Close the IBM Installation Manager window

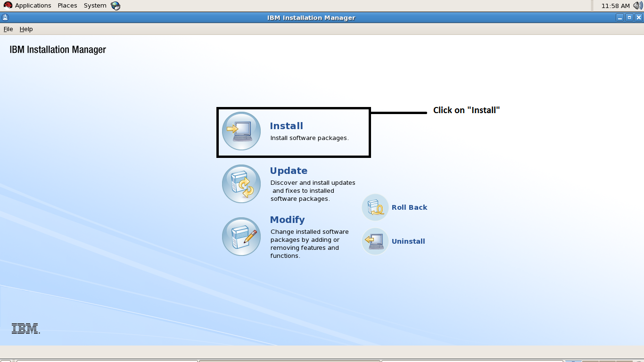pyautogui.click(x=639, y=18)
